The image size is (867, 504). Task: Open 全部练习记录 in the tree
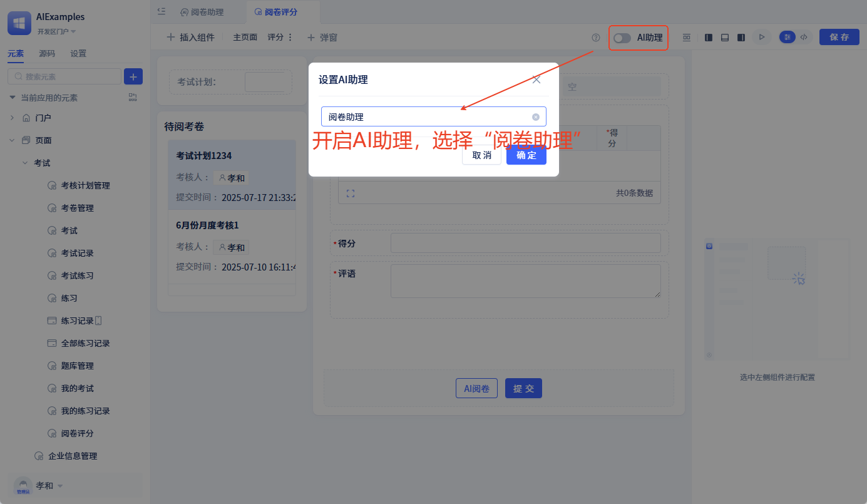click(x=85, y=343)
